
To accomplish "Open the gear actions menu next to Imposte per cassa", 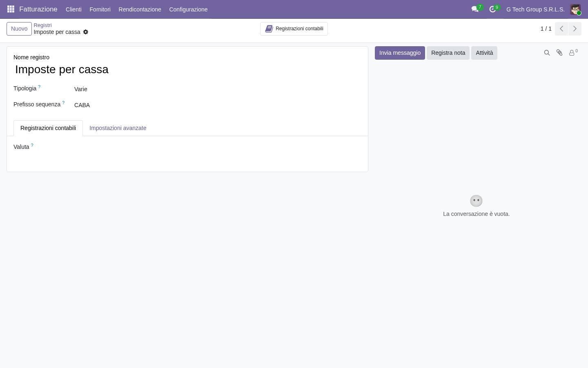I will [86, 32].
